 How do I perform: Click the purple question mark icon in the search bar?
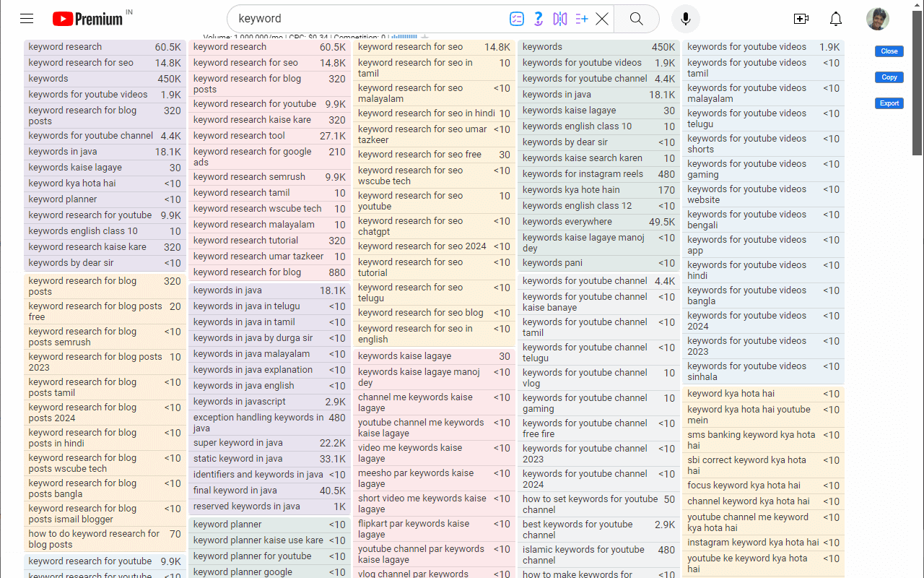coord(539,19)
